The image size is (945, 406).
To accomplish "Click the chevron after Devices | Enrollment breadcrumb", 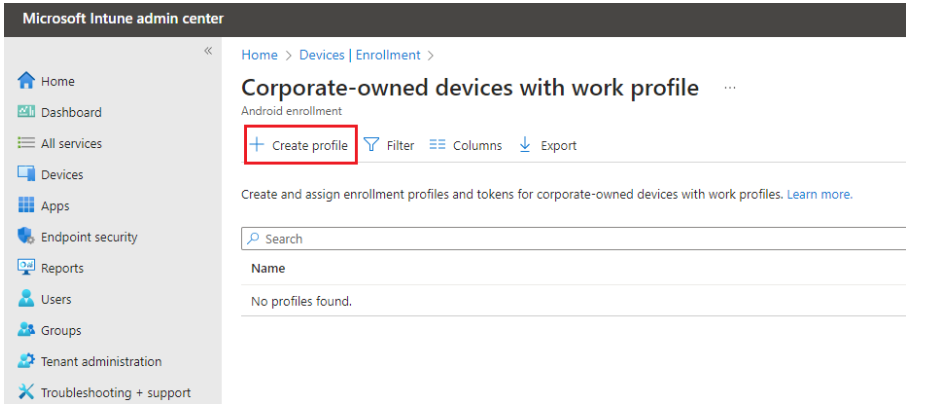I will point(430,55).
